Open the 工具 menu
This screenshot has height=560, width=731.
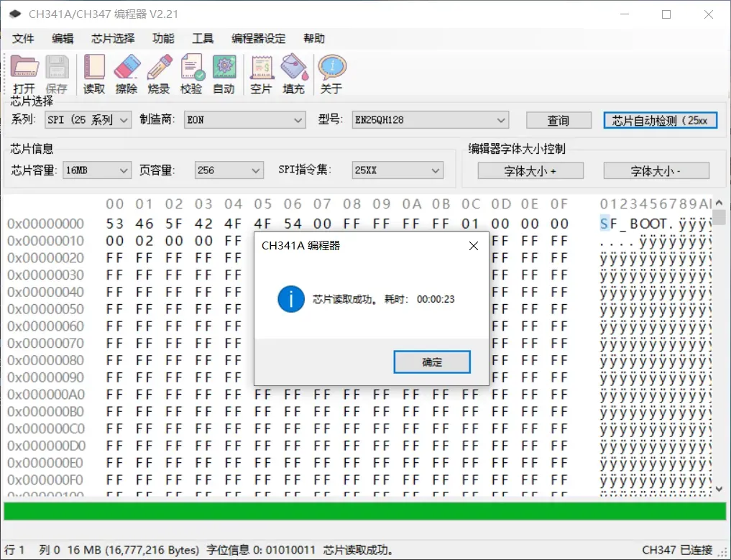[203, 39]
